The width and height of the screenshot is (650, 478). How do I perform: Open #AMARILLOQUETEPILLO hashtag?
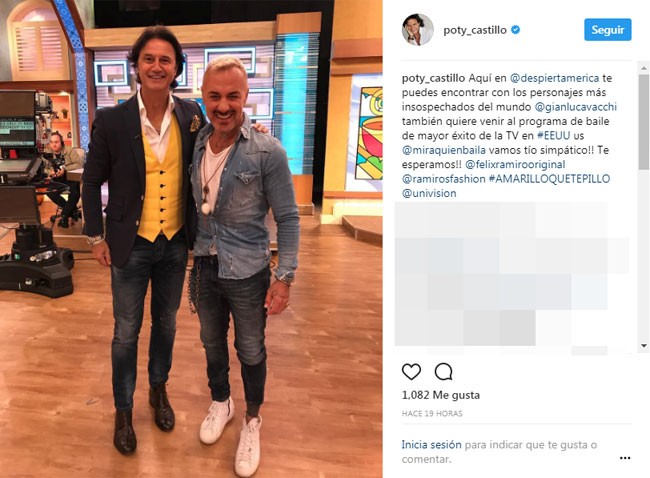[x=549, y=179]
